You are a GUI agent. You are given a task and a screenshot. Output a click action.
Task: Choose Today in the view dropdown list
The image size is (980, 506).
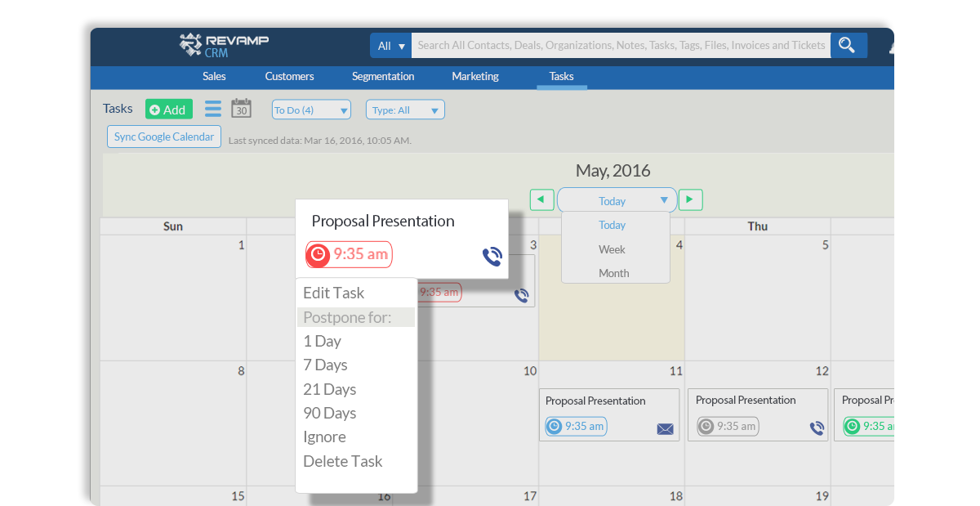coord(612,225)
